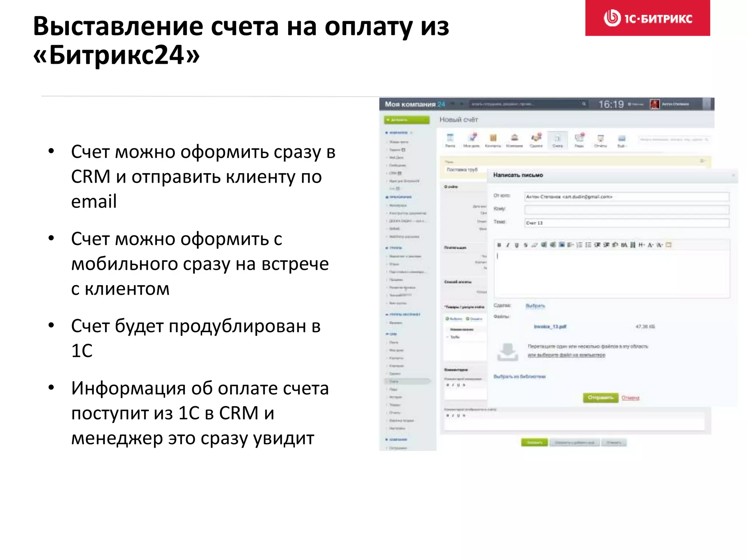The width and height of the screenshot is (747, 560).
Task: Click green Сохранить button below the form
Action: pos(534,443)
